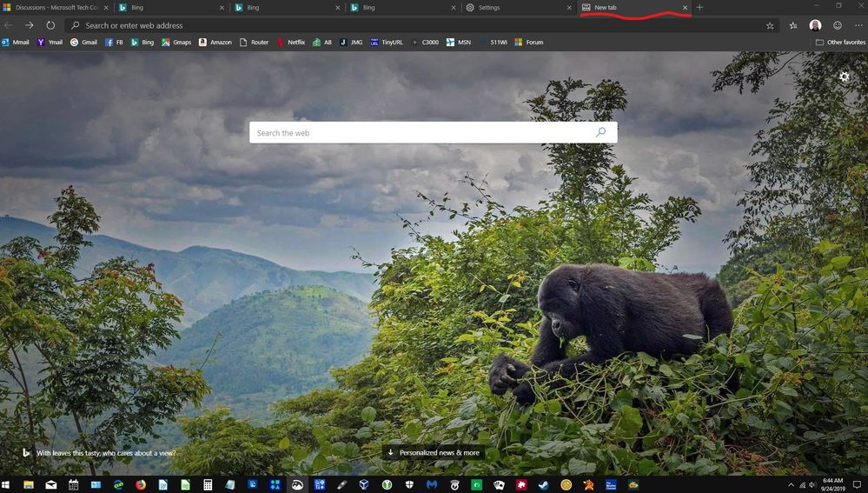Expand the Other favorites folder
Screen dimensions: 868x493
tap(840, 42)
